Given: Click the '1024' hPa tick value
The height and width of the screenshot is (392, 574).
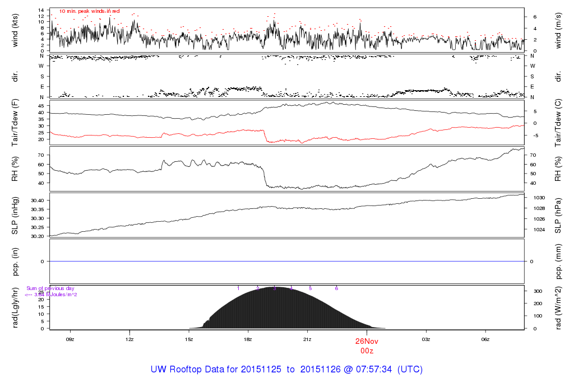Looking at the screenshot, I should click(x=539, y=230).
